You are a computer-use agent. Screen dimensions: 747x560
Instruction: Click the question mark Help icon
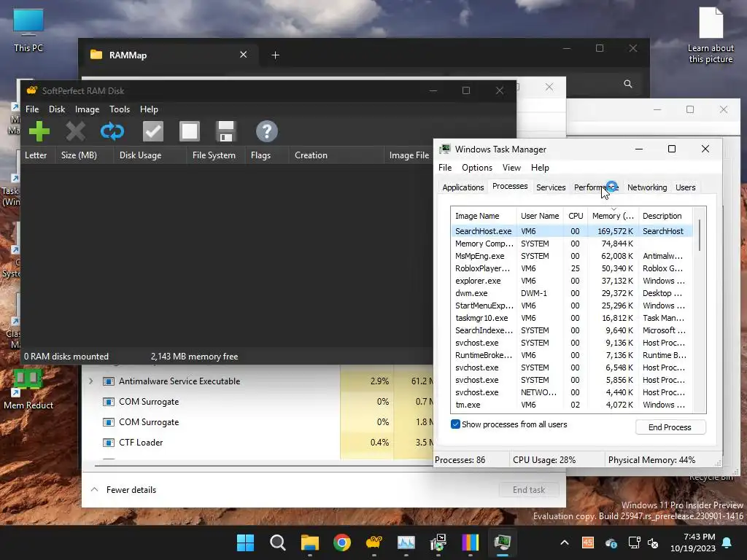(x=267, y=131)
